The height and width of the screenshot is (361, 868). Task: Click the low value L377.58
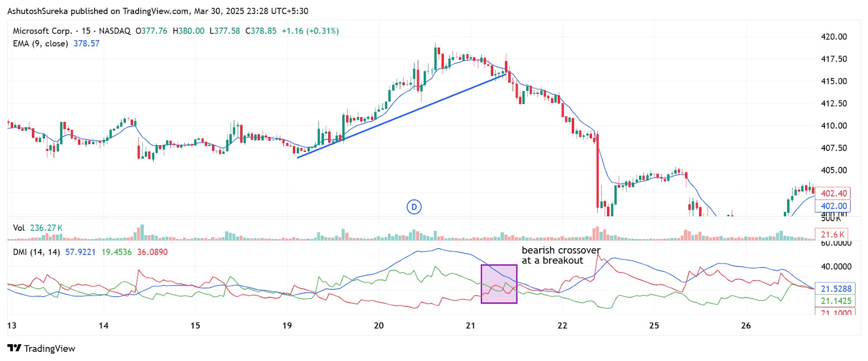tap(225, 31)
